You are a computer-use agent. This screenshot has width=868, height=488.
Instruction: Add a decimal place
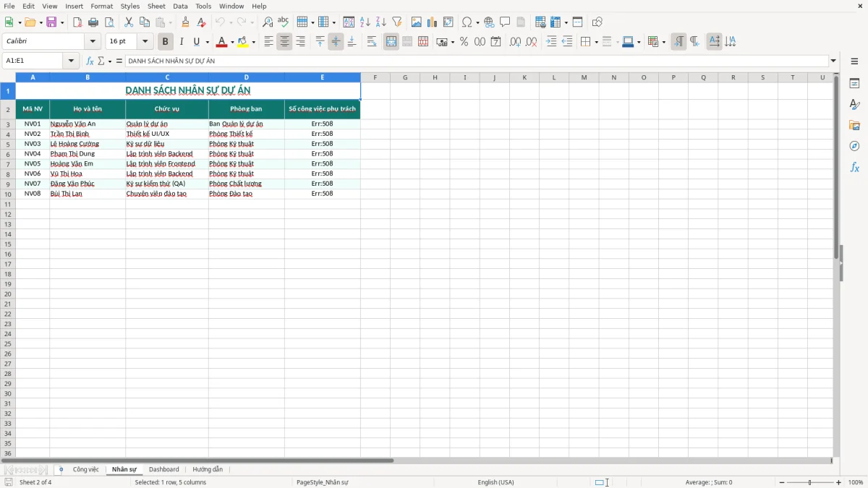515,42
